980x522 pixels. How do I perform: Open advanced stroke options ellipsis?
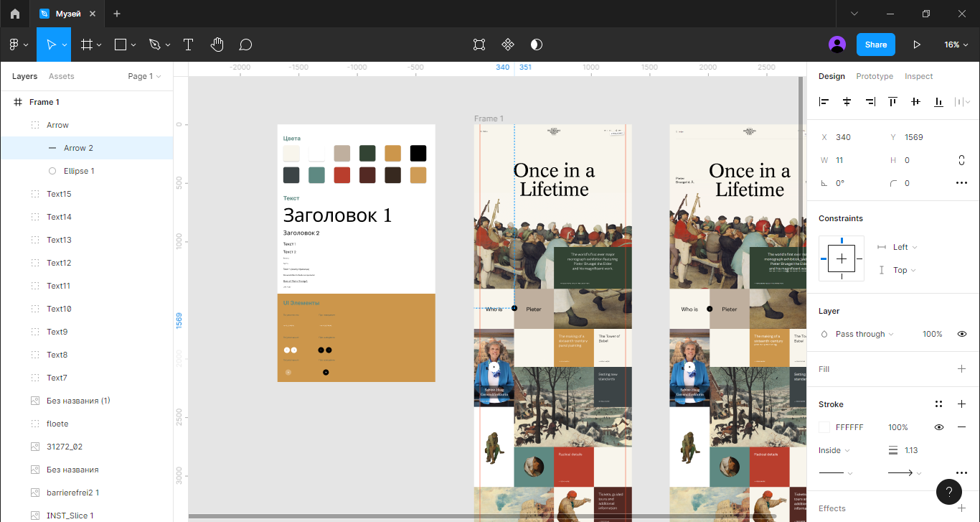click(962, 473)
